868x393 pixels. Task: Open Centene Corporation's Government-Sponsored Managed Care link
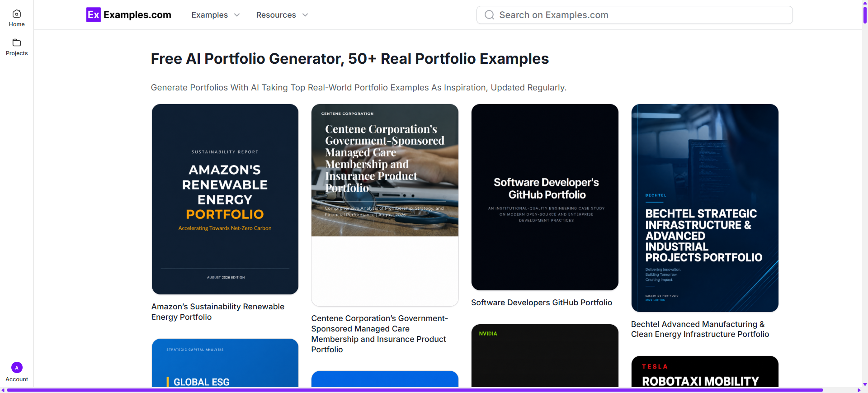(380, 334)
